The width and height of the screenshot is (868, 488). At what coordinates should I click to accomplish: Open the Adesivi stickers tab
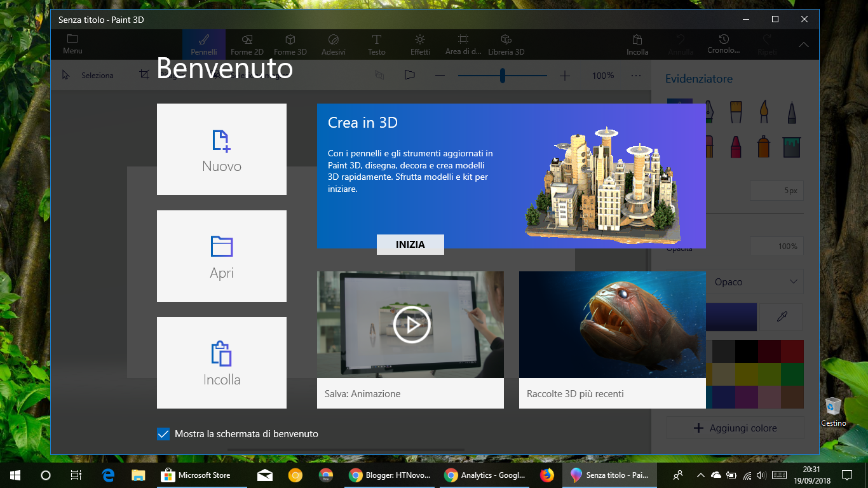(x=333, y=44)
